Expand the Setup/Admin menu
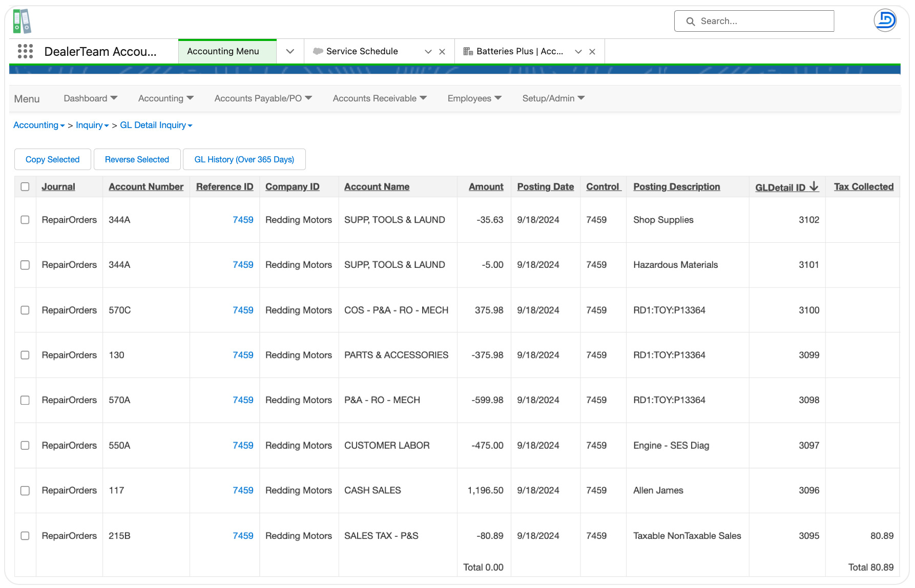 tap(553, 98)
